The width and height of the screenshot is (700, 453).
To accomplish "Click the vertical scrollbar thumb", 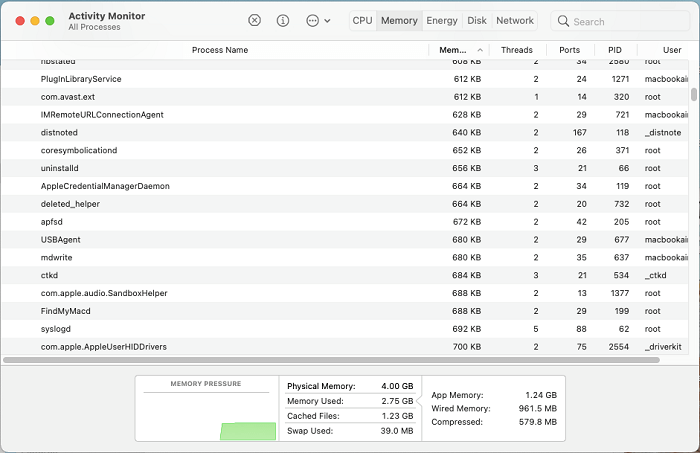I will pos(694,95).
